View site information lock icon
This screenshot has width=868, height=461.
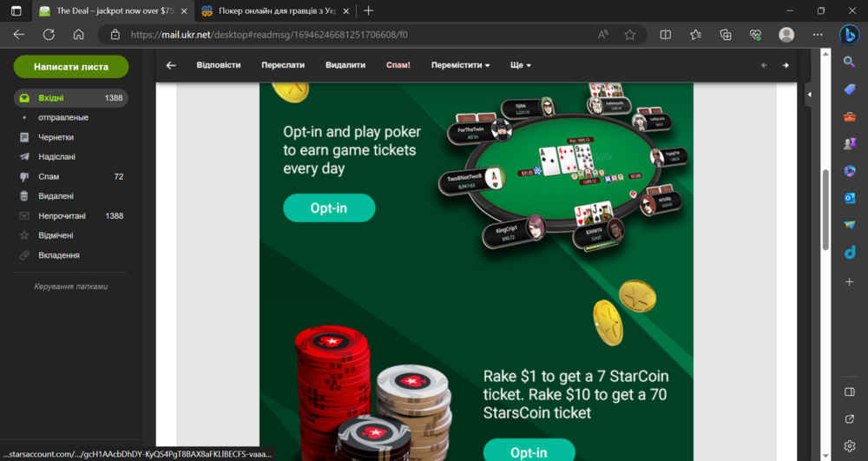coord(115,35)
